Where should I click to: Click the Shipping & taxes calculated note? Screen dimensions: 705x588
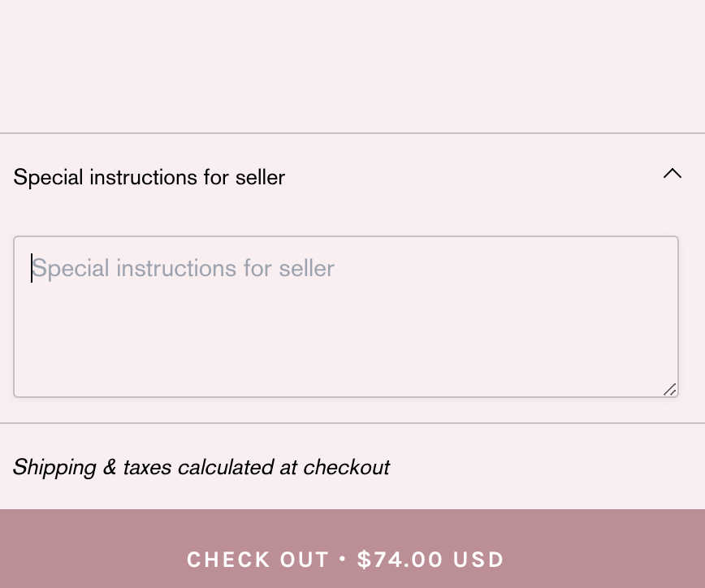pos(201,467)
